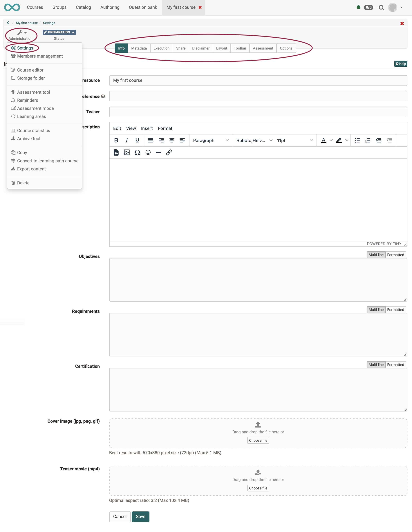
Task: Switch to the Metadata tab
Action: [x=139, y=48]
